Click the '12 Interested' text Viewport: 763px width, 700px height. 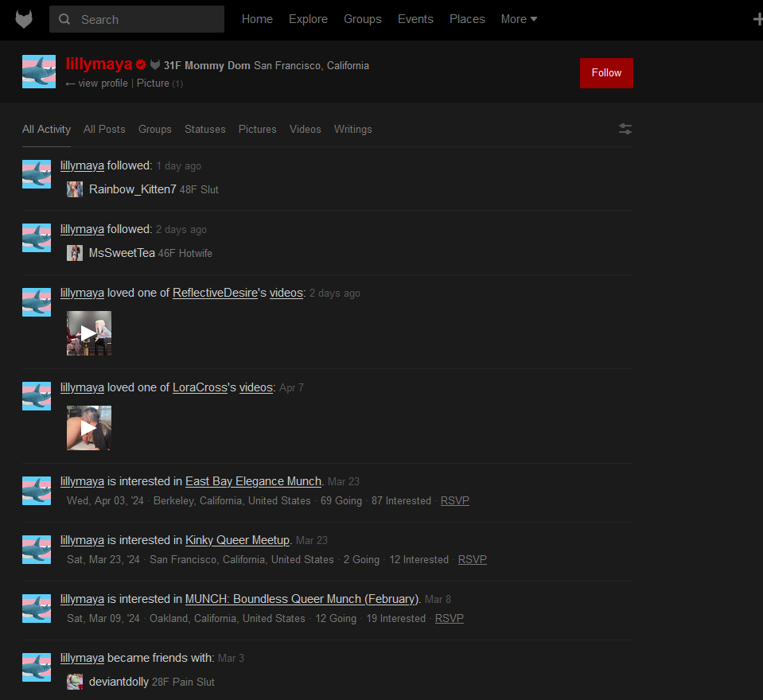[x=419, y=559]
